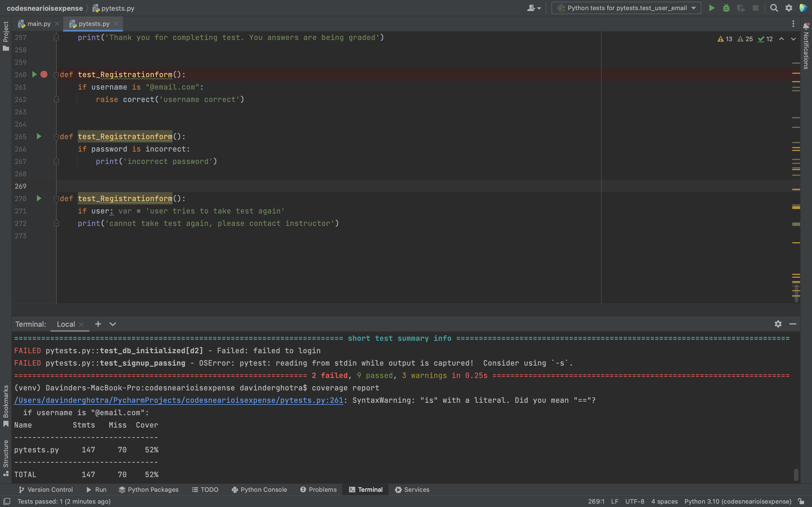
Task: Jump to next problem with down arrow
Action: pyautogui.click(x=793, y=39)
